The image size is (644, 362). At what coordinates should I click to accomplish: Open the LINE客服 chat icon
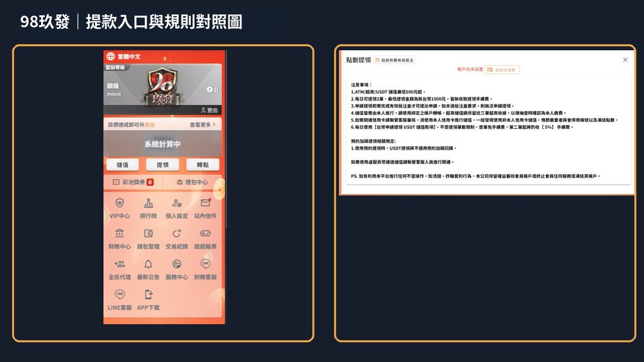119,294
